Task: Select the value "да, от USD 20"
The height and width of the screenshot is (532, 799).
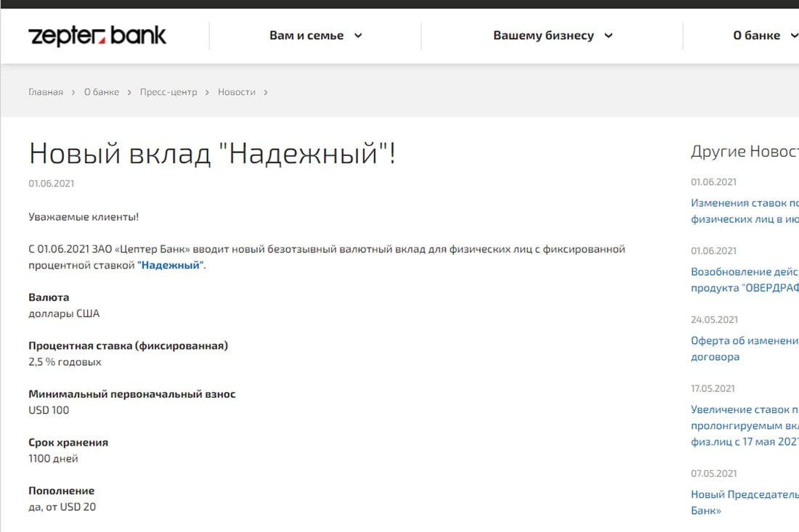Action: coord(62,507)
